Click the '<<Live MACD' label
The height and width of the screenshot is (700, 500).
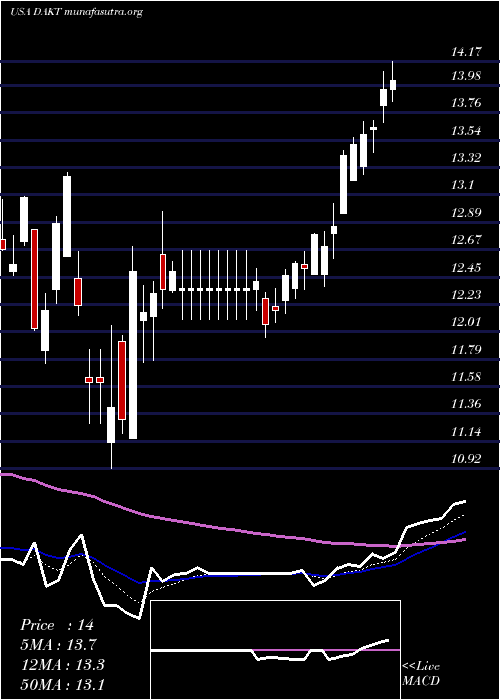tap(421, 674)
